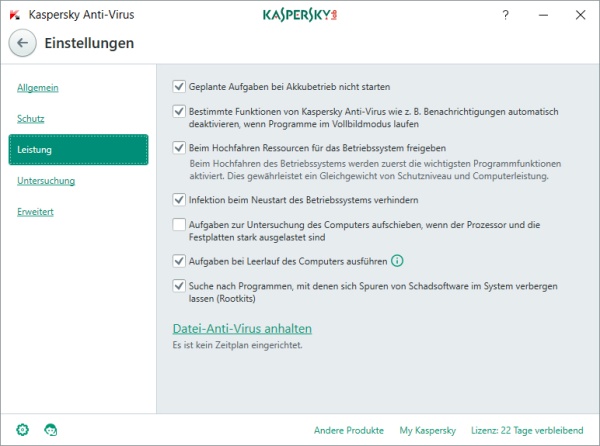
Task: Click the Einstellungen heading
Action: coord(89,43)
